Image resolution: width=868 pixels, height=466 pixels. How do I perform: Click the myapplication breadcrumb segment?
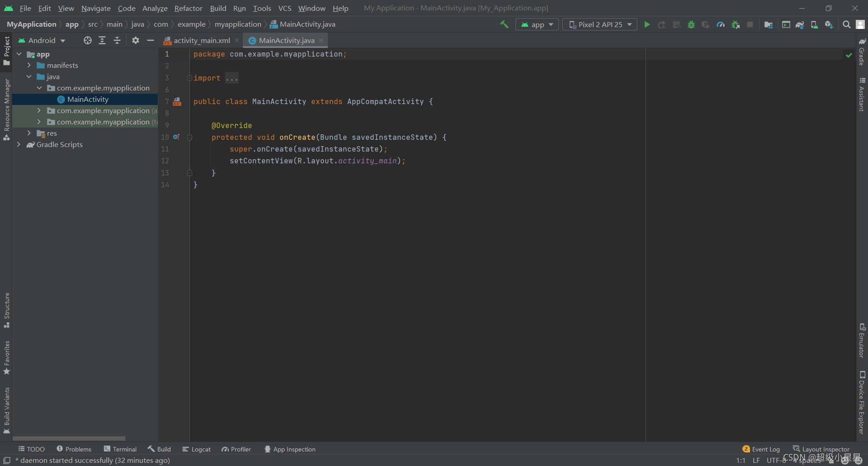(x=238, y=24)
